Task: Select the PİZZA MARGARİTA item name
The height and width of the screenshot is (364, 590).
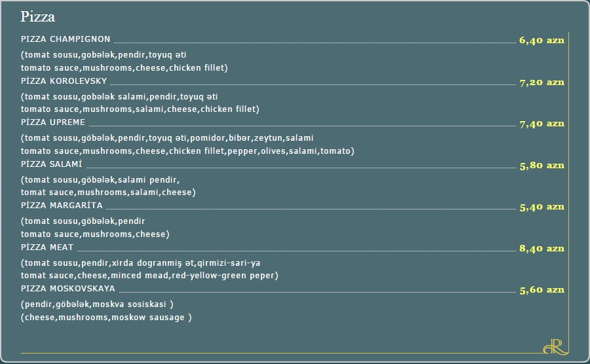Action: (62, 205)
